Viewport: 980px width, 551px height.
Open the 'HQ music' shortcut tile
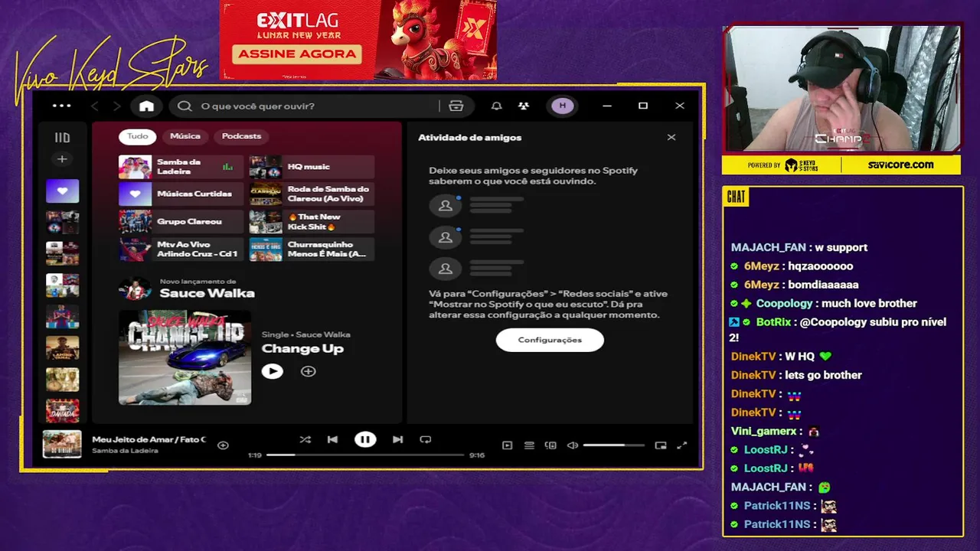(x=312, y=167)
